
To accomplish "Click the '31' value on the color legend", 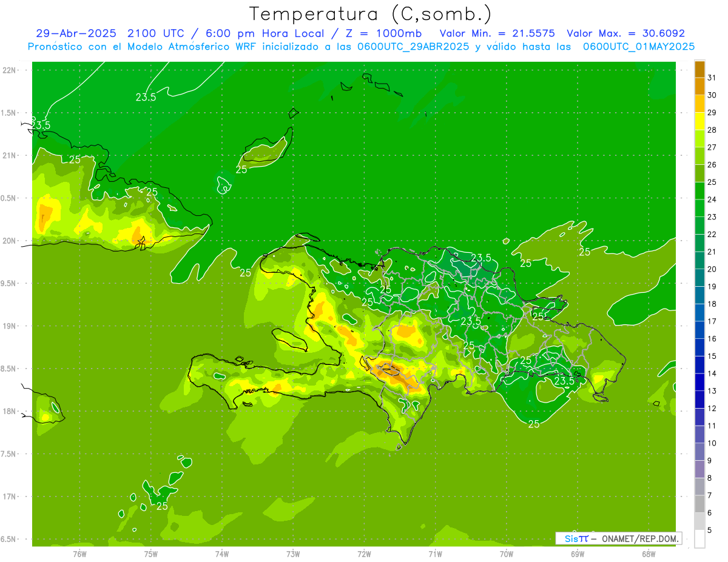I will tap(712, 78).
